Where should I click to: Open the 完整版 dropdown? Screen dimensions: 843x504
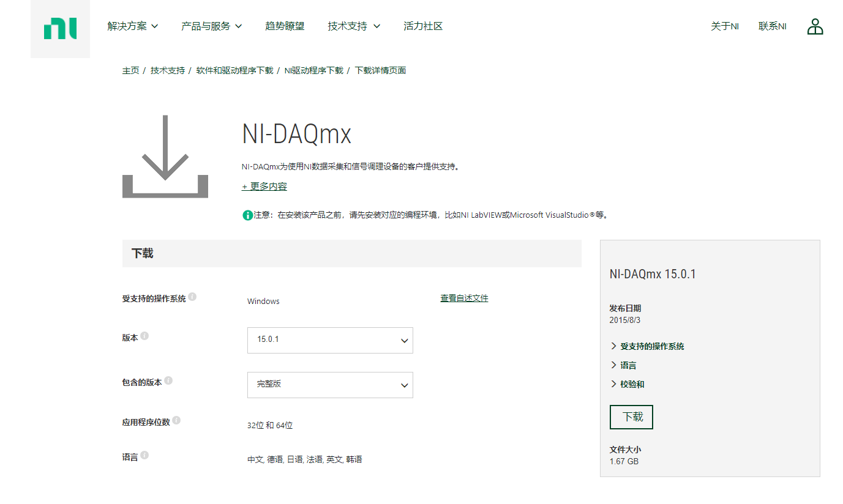point(330,385)
